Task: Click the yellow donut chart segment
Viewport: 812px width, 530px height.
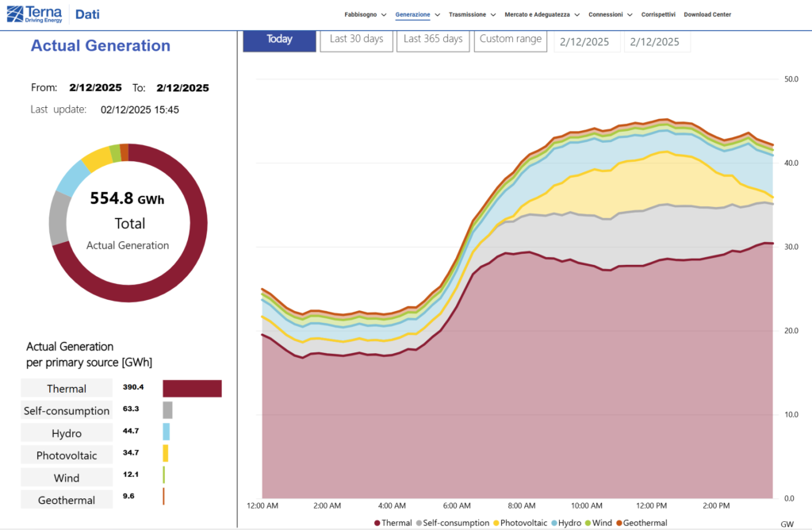Action: [98, 158]
